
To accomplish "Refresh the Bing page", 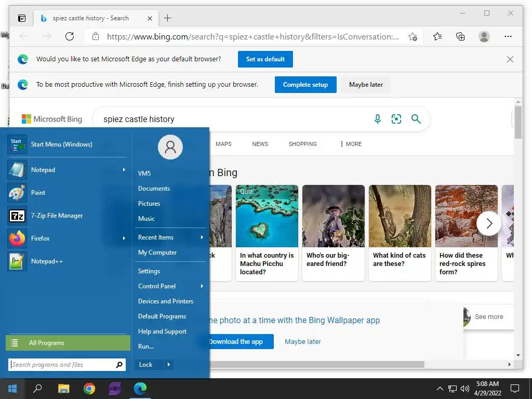I will tap(70, 36).
